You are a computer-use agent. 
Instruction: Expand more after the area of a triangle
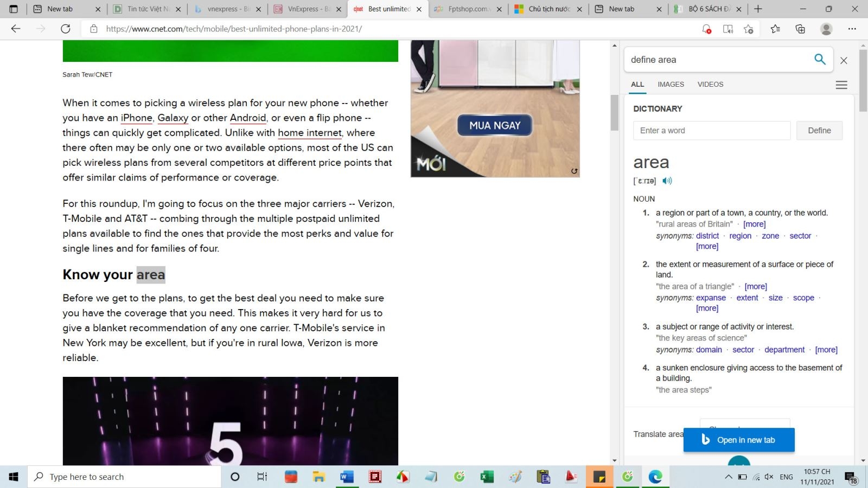756,286
